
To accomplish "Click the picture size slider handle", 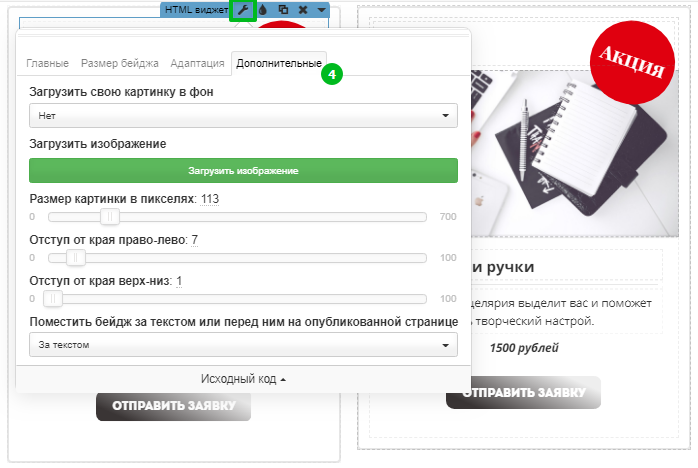I will click(110, 216).
